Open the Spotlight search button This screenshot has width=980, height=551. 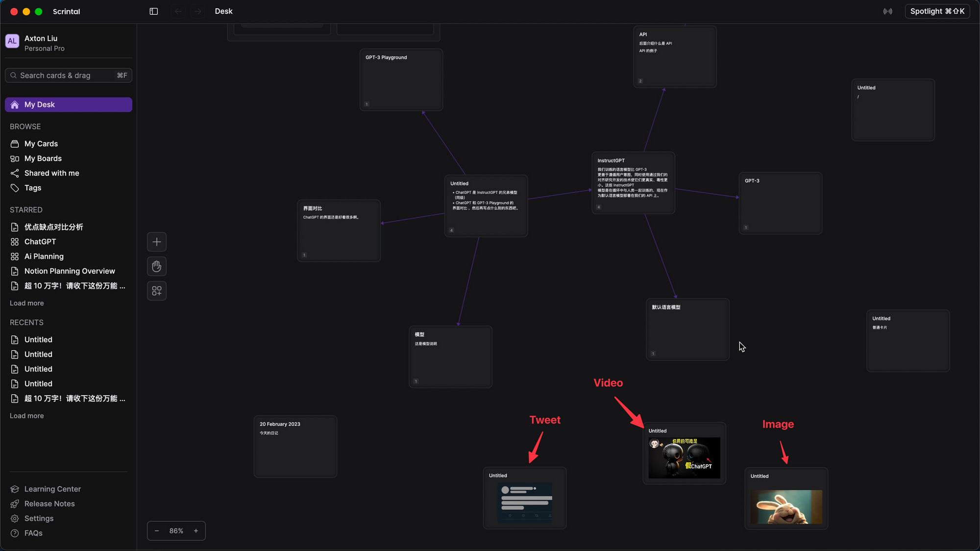tap(937, 11)
